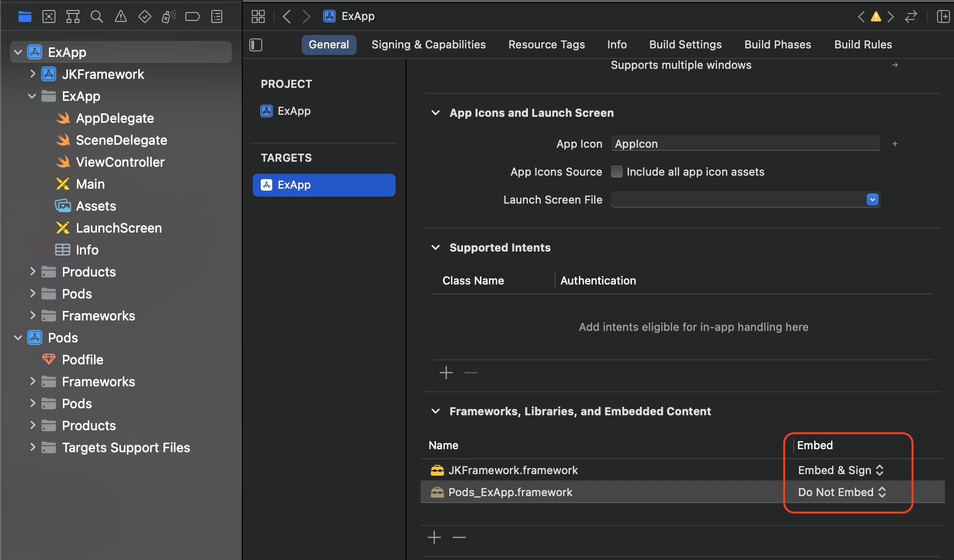954x560 pixels.
Task: Collapse Frameworks, Libraries, and Embedded Content
Action: (x=436, y=411)
